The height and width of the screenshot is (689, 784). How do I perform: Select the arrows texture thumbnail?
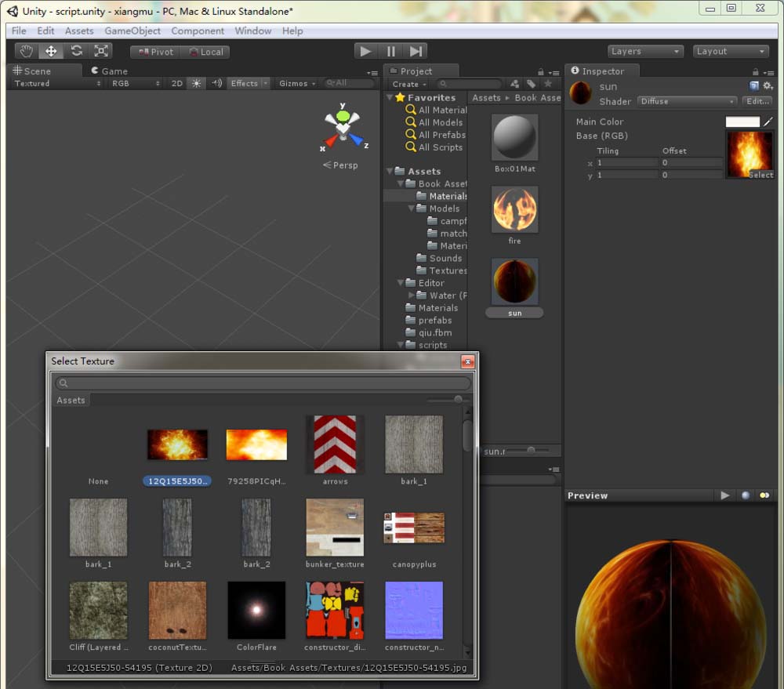tap(335, 444)
